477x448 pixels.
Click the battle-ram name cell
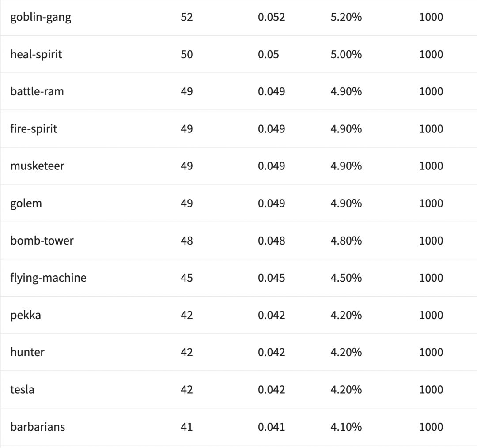click(37, 91)
